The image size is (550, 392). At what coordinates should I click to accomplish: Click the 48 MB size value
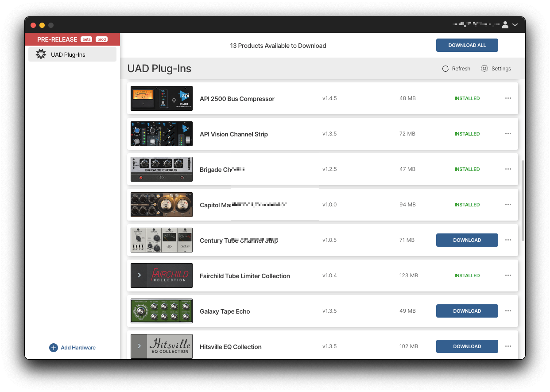pos(407,98)
